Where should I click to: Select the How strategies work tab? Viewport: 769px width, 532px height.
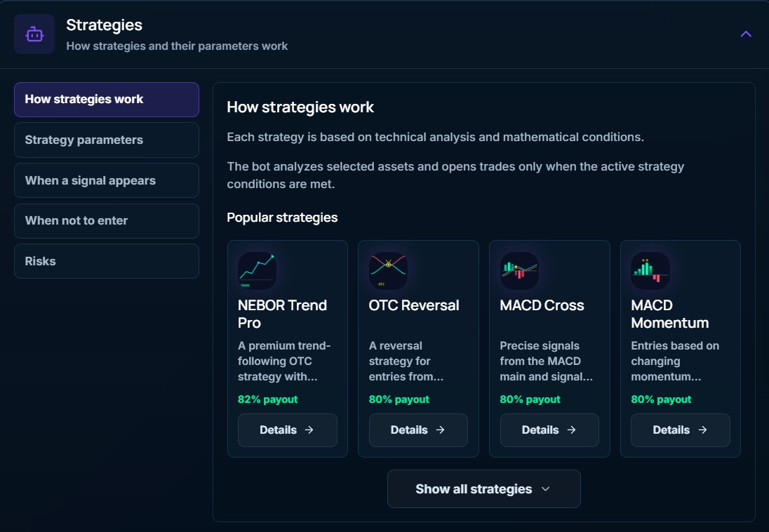coord(107,100)
